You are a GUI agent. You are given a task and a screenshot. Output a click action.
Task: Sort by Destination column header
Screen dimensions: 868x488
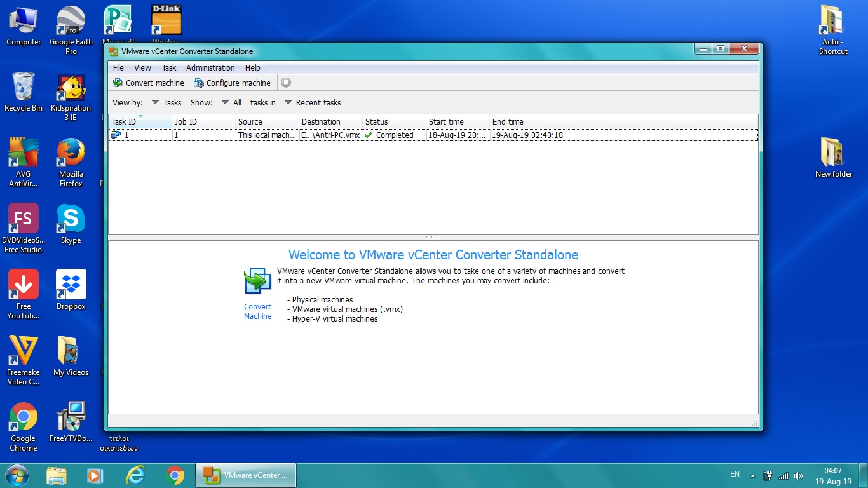331,121
